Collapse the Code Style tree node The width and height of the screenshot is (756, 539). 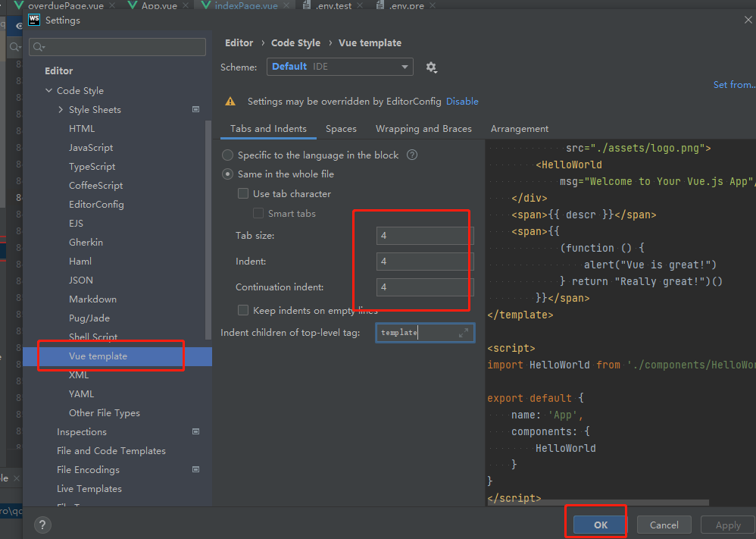[x=48, y=89]
